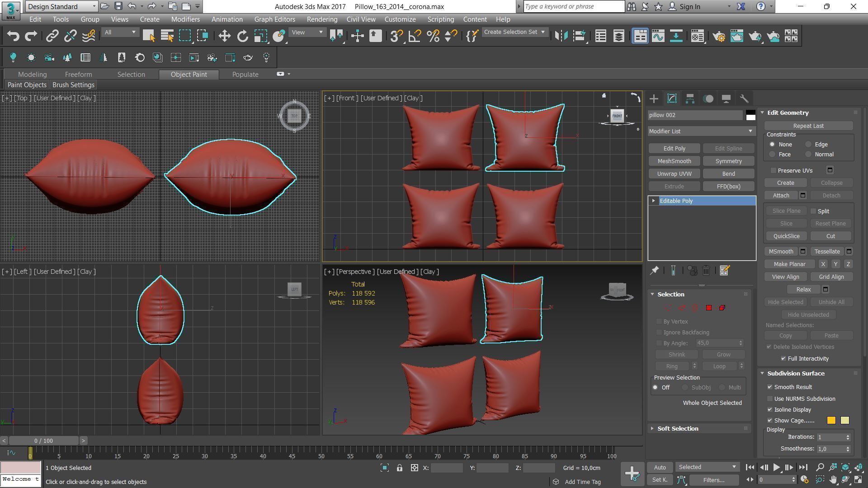
Task: Open the selection filter All dropdown
Action: 120,33
